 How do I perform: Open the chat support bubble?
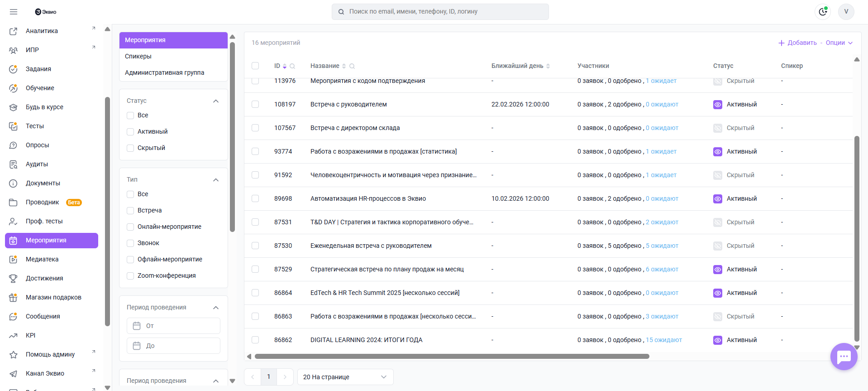click(844, 357)
